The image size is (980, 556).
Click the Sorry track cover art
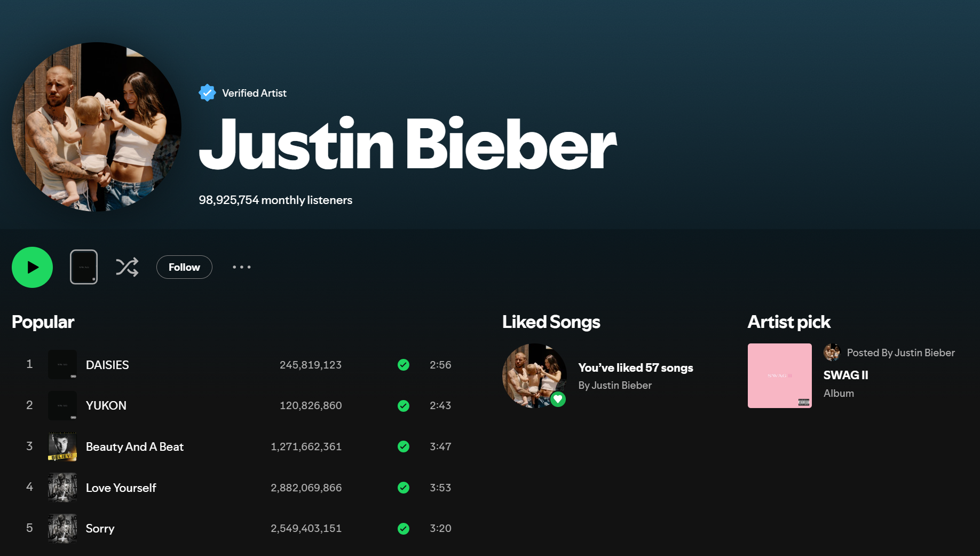pos(62,528)
